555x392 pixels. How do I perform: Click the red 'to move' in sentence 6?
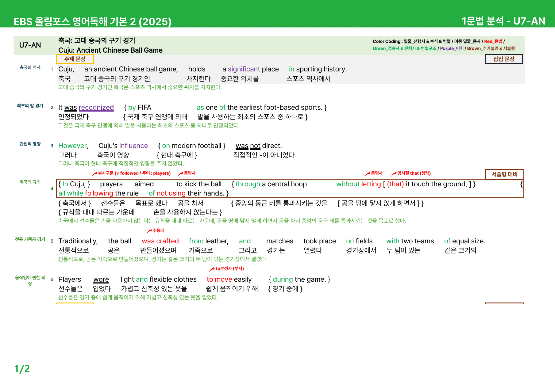(219, 280)
